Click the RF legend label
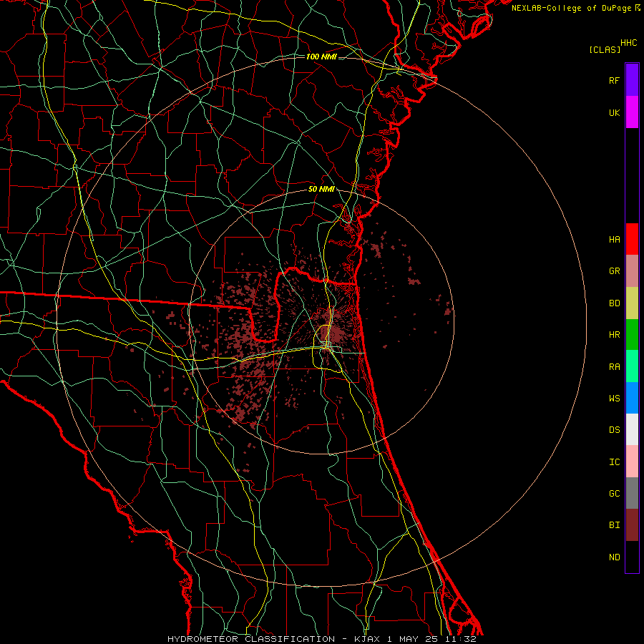 [x=614, y=80]
